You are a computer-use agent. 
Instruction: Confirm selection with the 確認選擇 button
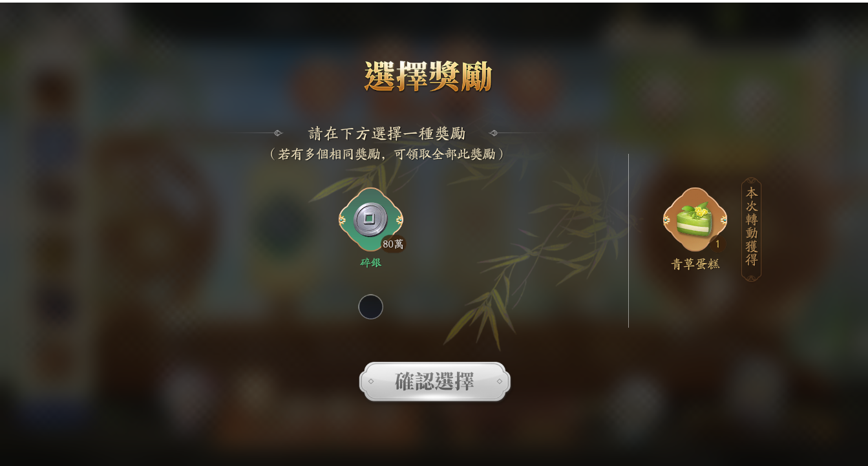coord(435,381)
